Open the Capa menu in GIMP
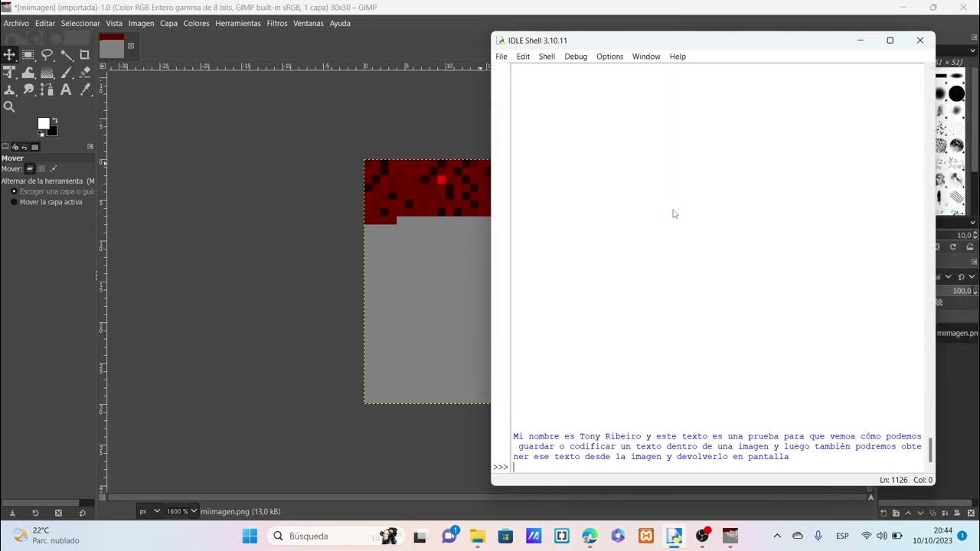 (168, 23)
